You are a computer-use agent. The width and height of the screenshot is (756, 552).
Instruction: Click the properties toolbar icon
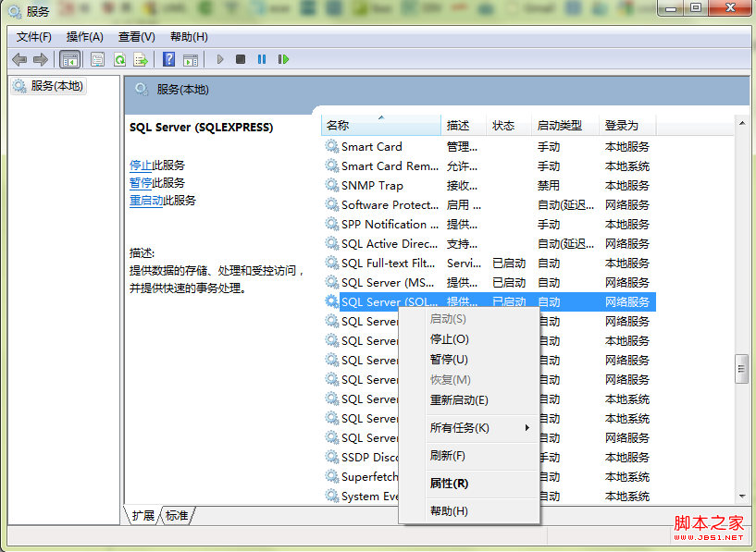(97, 59)
